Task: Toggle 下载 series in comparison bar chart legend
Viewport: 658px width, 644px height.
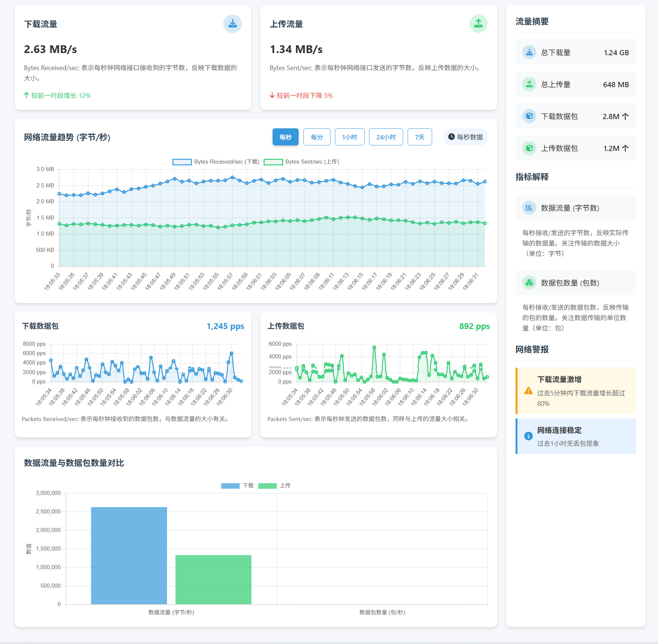Action: [x=237, y=486]
